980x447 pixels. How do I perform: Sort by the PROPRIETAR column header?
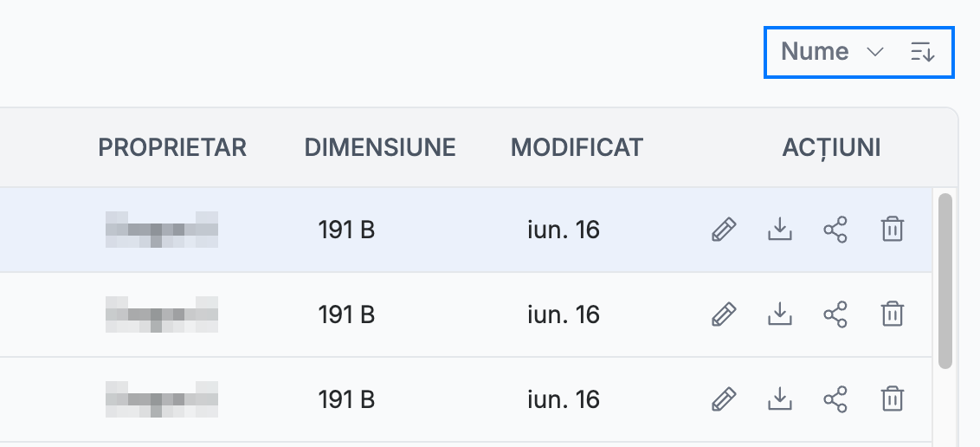(x=172, y=147)
